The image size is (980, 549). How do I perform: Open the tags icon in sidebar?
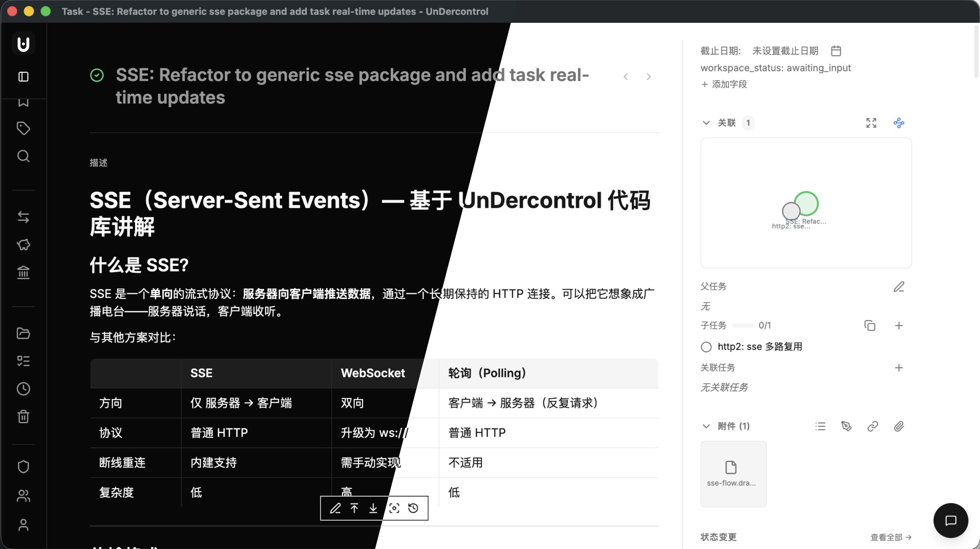(x=23, y=128)
